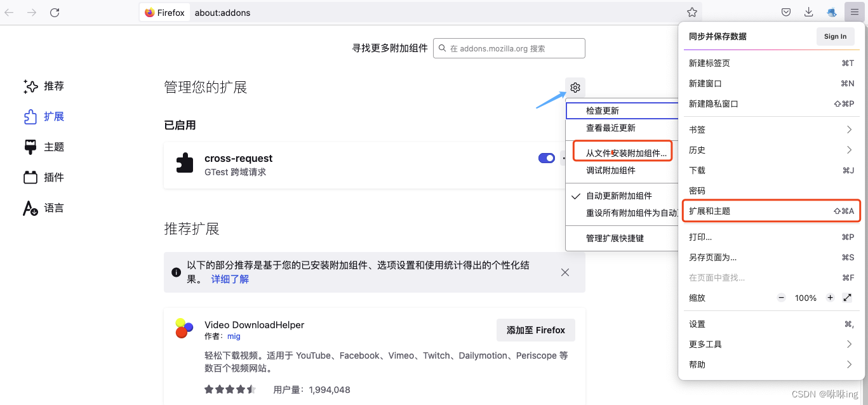
Task: Open 扩展和主题 menu item
Action: click(771, 211)
